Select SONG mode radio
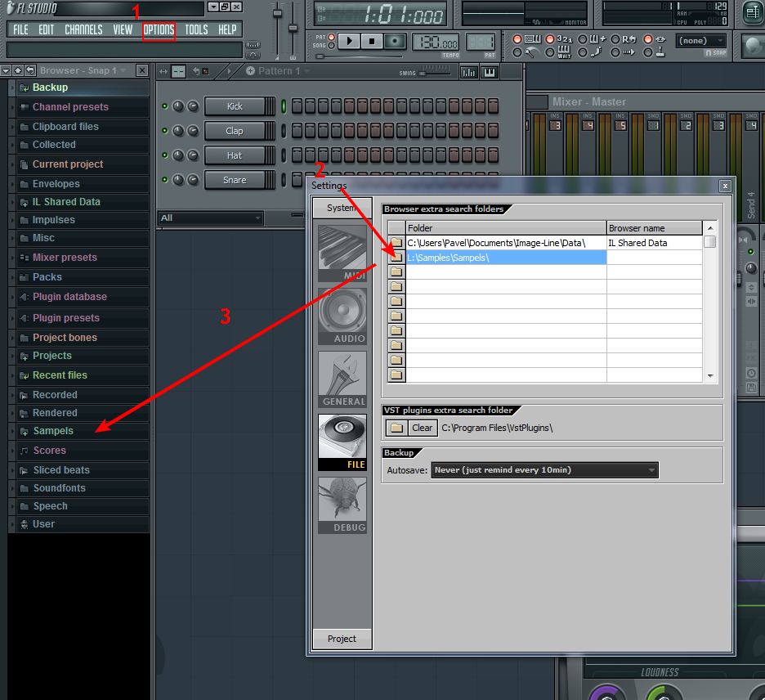 tap(331, 46)
